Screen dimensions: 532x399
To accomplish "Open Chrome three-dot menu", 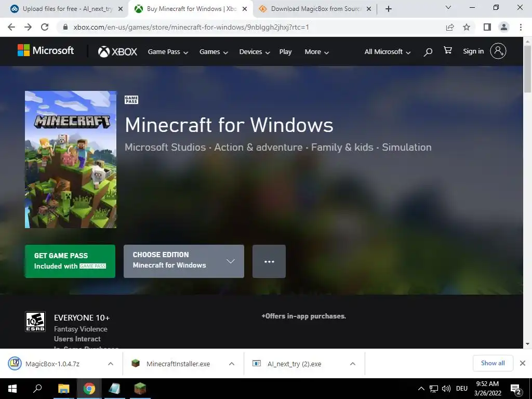I will (x=521, y=27).
